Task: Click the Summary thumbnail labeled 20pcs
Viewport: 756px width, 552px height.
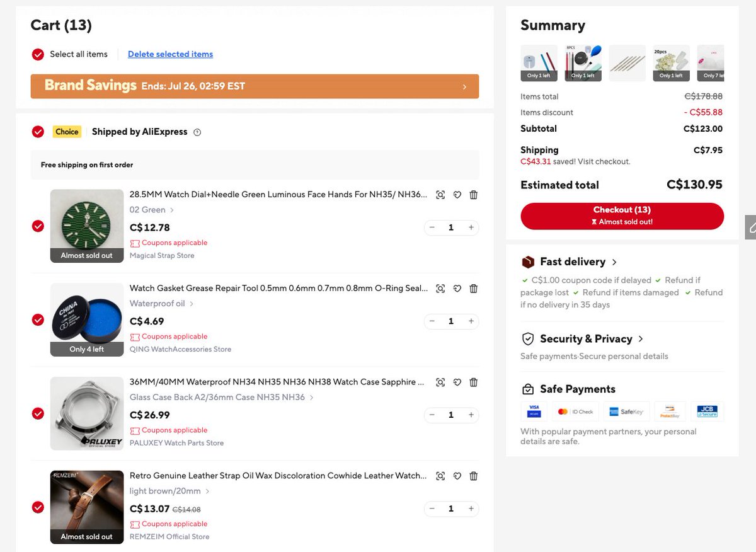Action: 672,63
